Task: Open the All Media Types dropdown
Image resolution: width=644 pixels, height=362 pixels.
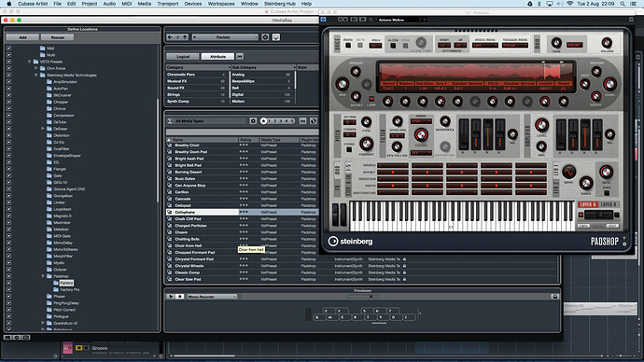Action: [210, 121]
